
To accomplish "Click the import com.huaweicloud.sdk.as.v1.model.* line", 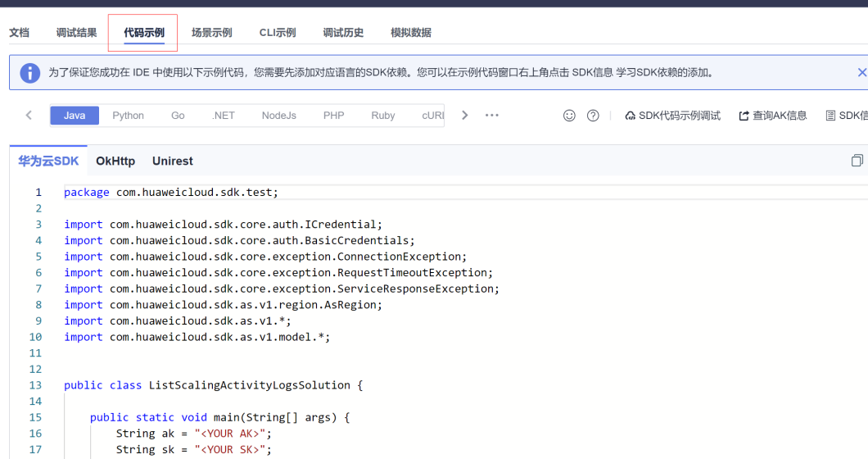I will point(197,337).
